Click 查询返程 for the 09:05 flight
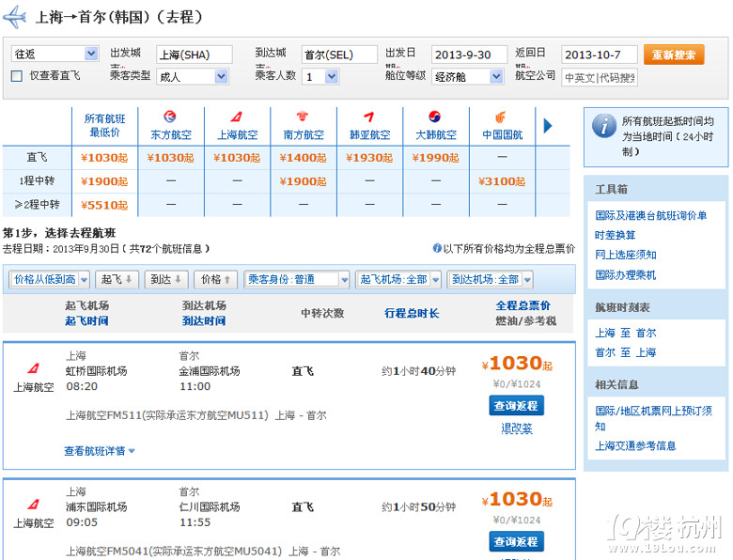The image size is (733, 560). [516, 542]
